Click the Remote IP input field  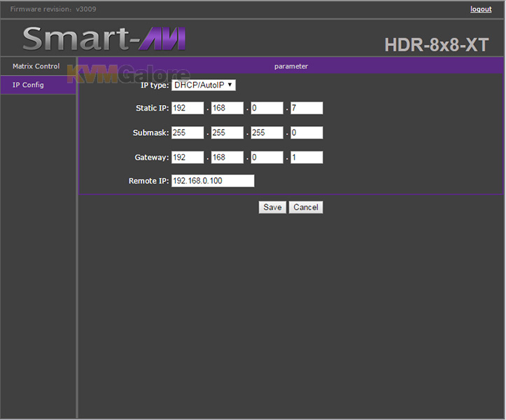click(213, 181)
